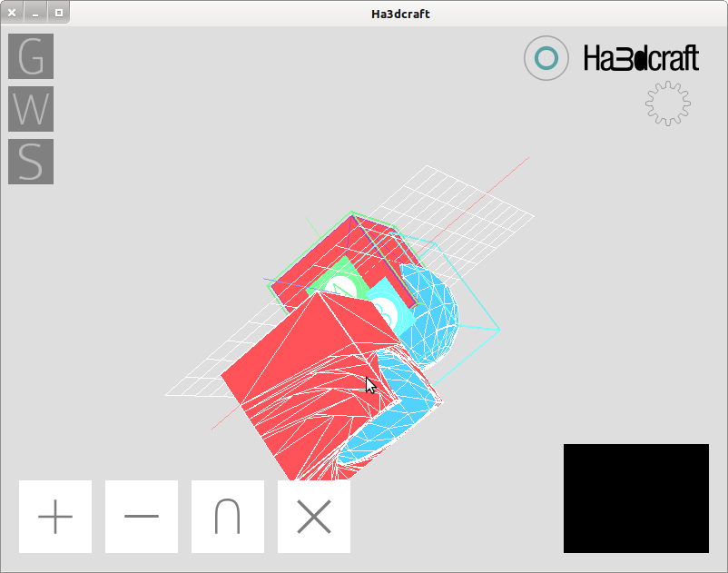Click the intersection operation button
This screenshot has width=728, height=573.
point(228,517)
